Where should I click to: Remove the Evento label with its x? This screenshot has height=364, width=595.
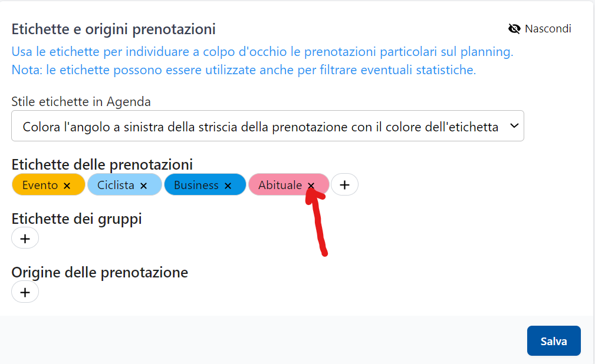(x=67, y=186)
